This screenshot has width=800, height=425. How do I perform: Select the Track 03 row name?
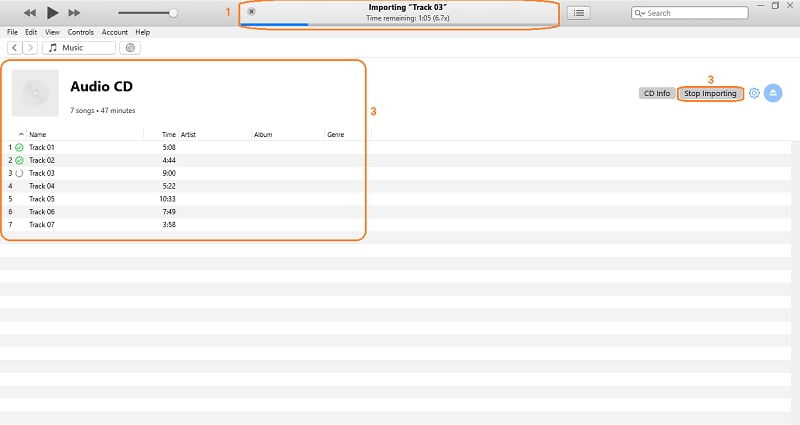pos(42,173)
